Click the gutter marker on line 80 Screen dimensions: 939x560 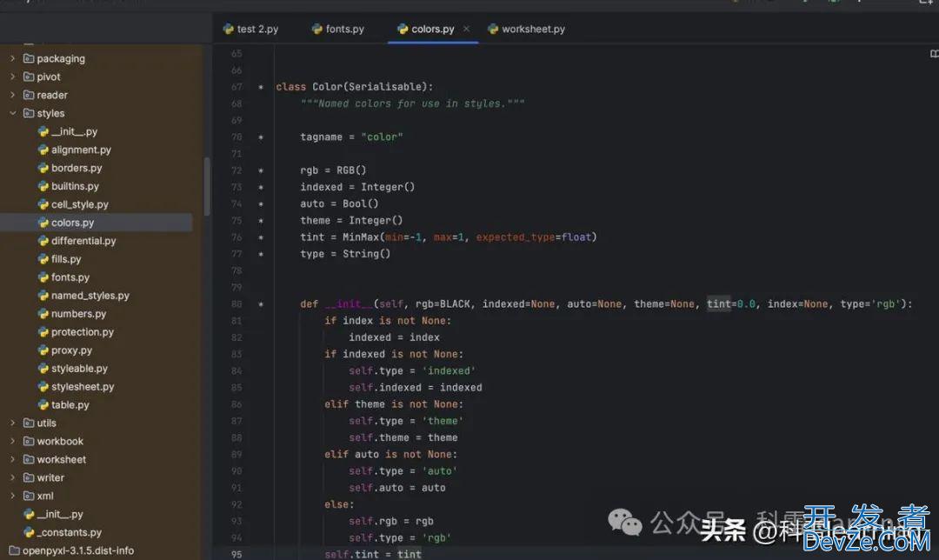[x=261, y=304]
